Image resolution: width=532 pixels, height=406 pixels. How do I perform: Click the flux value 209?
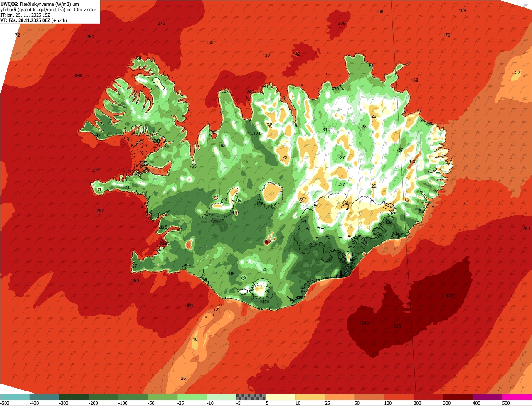342,23
